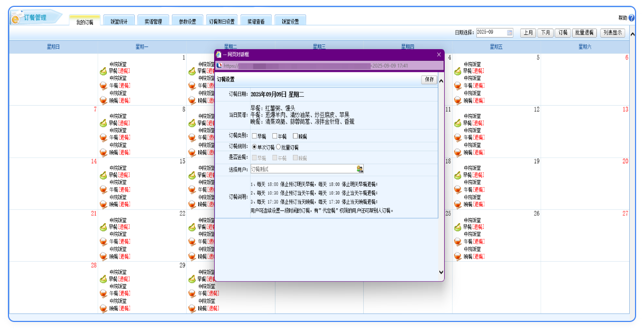Click the help question mark icon
The height and width of the screenshot is (332, 644).
[631, 18]
